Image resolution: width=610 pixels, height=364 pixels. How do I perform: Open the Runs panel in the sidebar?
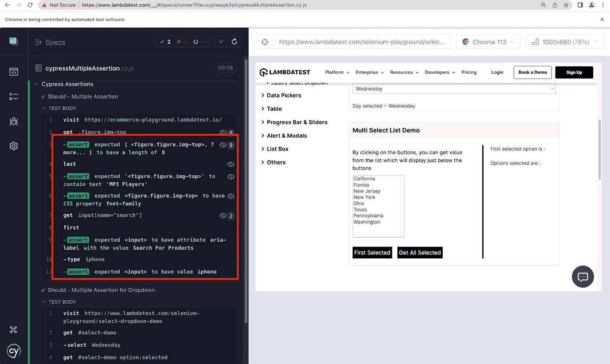(x=14, y=96)
